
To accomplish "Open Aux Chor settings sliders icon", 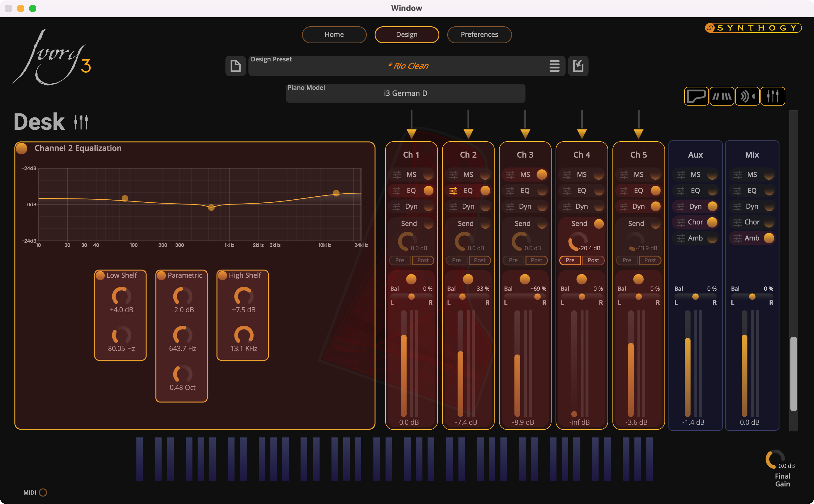I will point(681,222).
